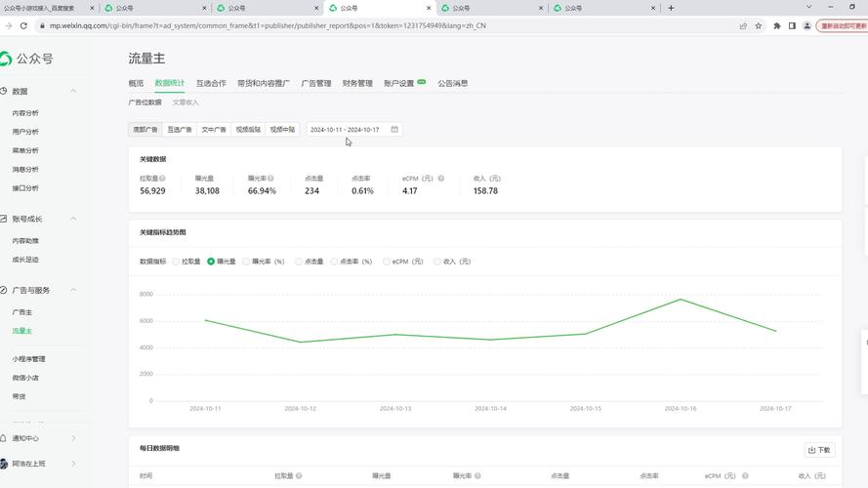Click the info icon beside 拉取量 in the table header
Viewport: 868px width, 488px height.
pos(299,476)
